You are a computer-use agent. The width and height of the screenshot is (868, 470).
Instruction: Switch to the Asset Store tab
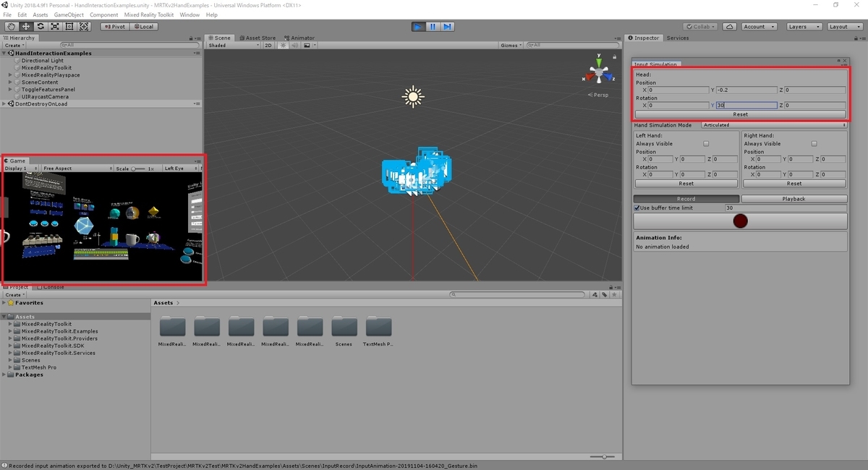[258, 38]
